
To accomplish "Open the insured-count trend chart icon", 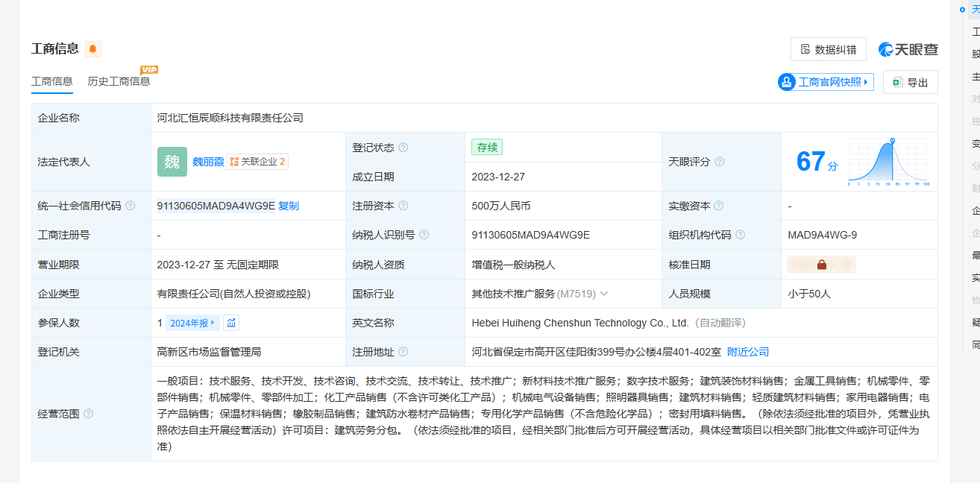I will (x=231, y=323).
